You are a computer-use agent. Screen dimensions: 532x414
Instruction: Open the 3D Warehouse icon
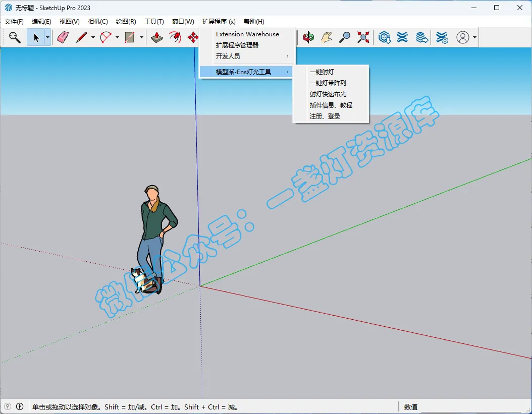(x=385, y=37)
